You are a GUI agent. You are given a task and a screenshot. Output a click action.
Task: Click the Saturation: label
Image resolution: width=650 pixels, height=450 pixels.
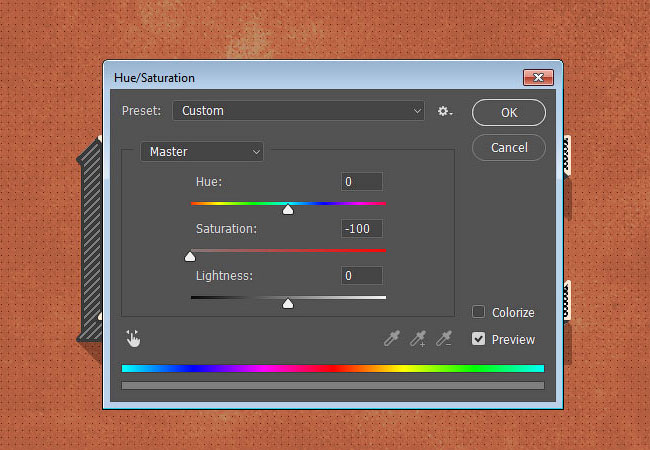pyautogui.click(x=226, y=229)
